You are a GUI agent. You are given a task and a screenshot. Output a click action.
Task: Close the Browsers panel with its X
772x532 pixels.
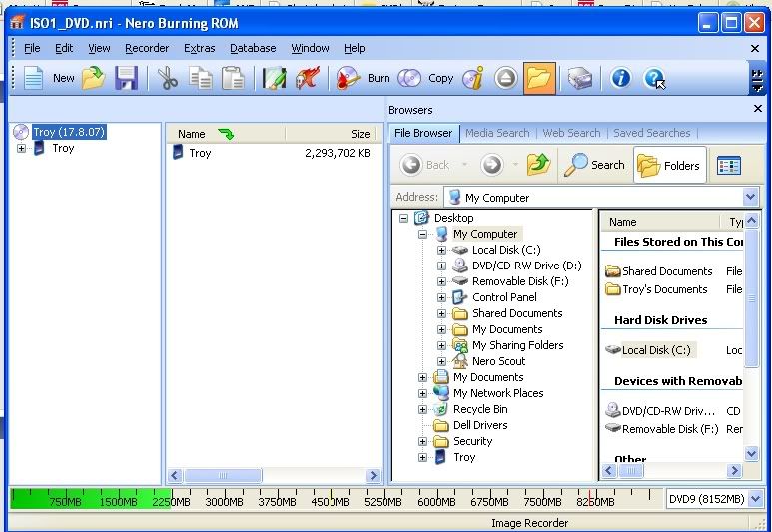pos(758,108)
